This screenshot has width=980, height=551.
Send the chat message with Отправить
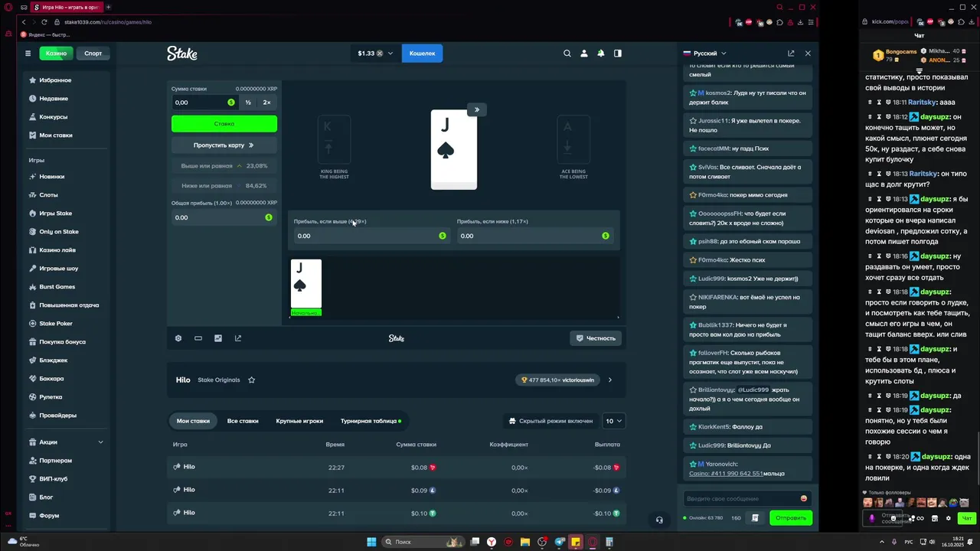pyautogui.click(x=791, y=518)
